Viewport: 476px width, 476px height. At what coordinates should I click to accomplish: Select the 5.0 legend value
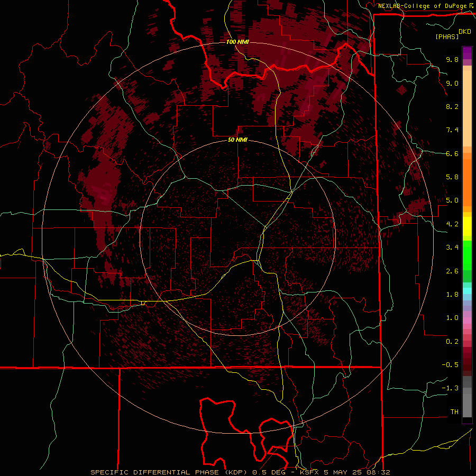click(452, 200)
